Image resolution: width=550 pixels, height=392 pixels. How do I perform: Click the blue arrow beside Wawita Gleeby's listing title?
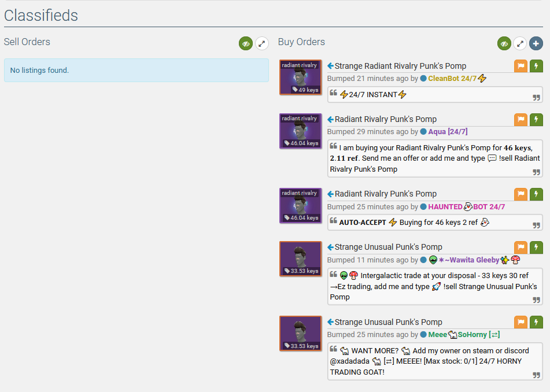pyautogui.click(x=330, y=247)
